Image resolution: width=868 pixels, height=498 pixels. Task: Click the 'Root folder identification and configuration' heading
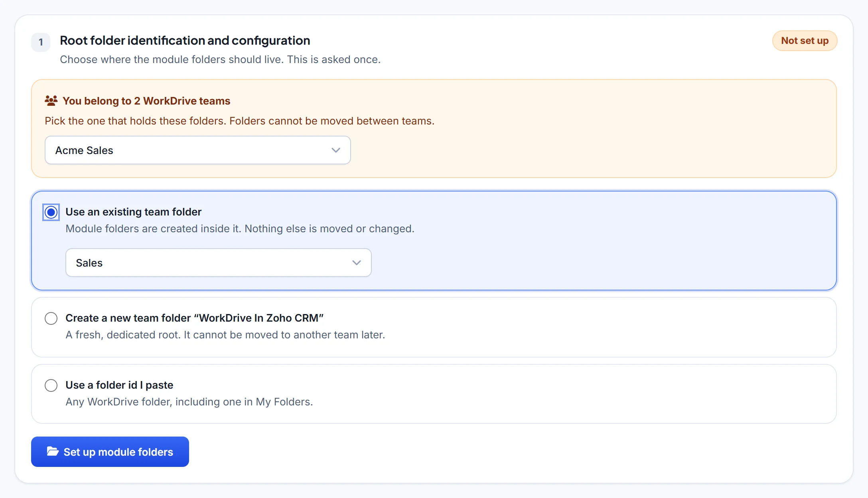(185, 41)
